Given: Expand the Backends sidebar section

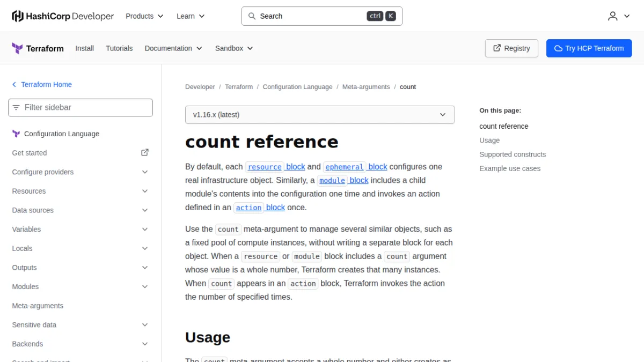Looking at the screenshot, I should tap(80, 344).
